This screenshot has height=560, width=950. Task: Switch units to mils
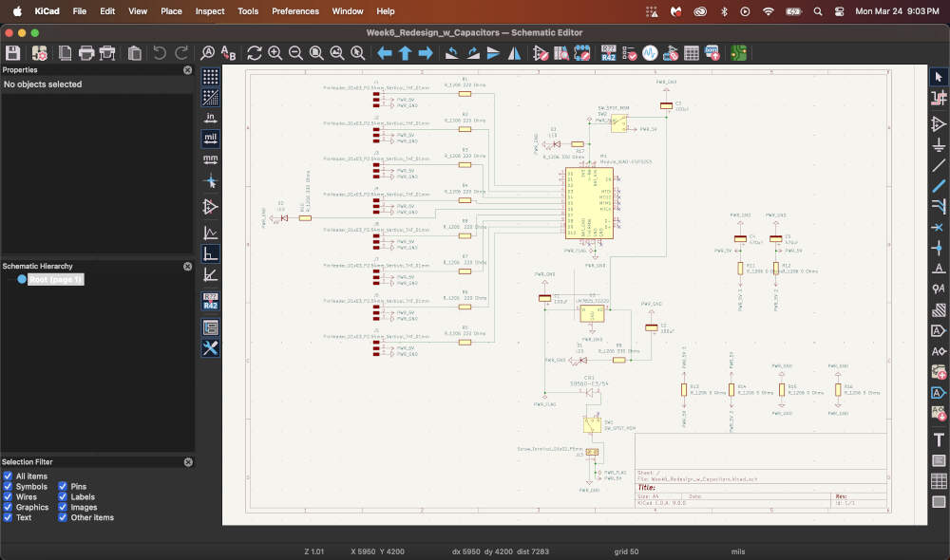point(210,138)
